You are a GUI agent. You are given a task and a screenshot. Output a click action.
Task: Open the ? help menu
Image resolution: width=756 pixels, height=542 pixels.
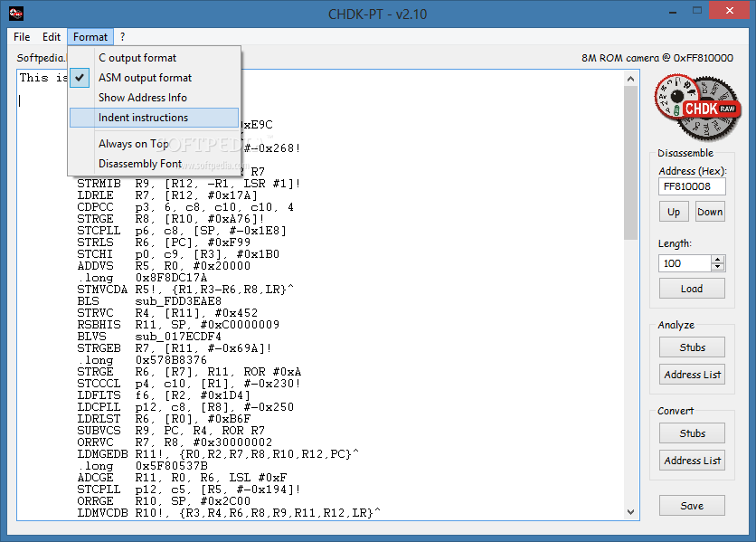122,37
